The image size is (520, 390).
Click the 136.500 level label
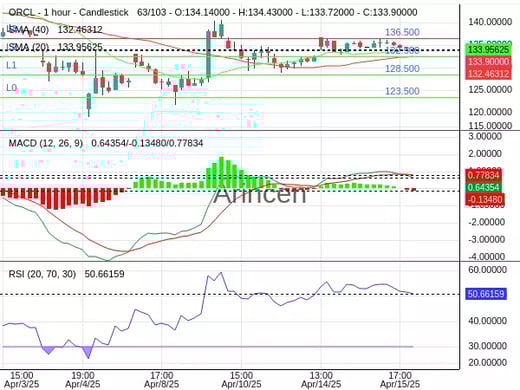tap(402, 32)
